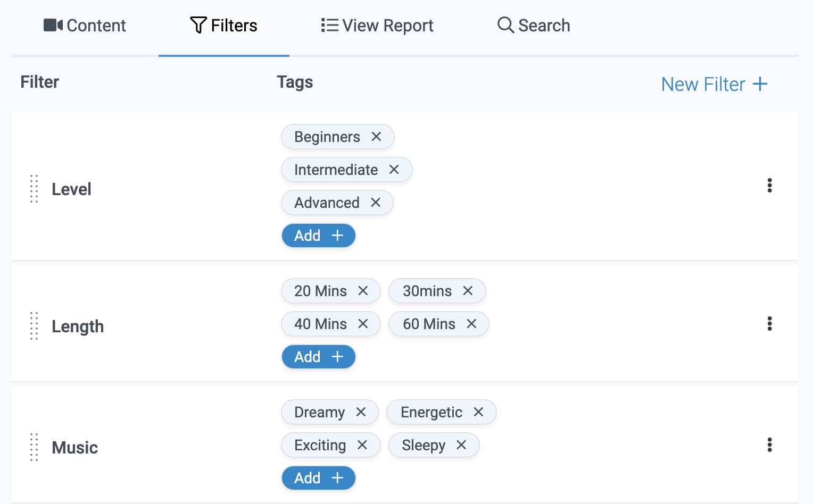
Task: Click the View Report list icon
Action: click(x=329, y=24)
